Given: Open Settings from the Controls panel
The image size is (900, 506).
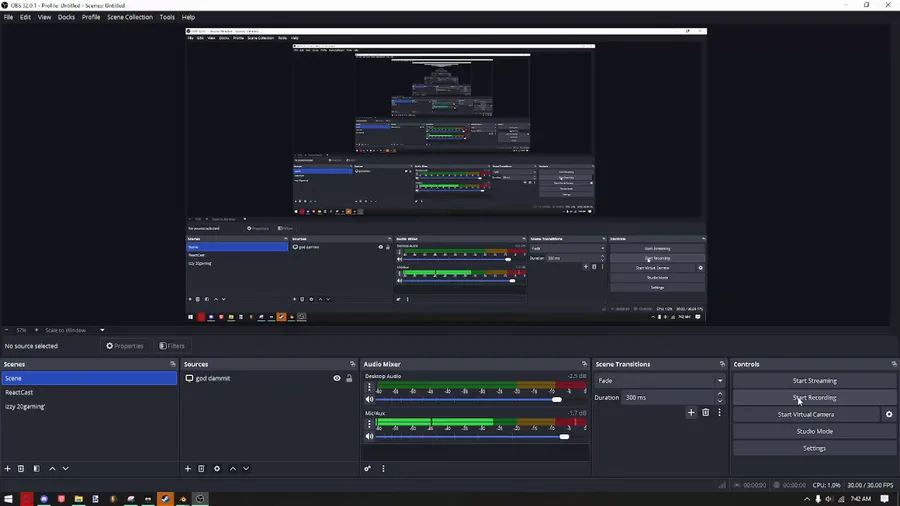Looking at the screenshot, I should [814, 448].
